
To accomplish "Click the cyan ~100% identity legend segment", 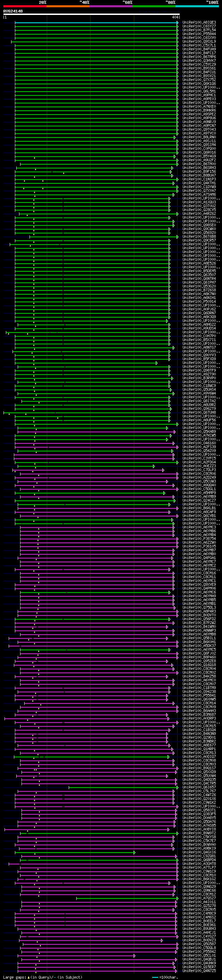I will [197, 6].
